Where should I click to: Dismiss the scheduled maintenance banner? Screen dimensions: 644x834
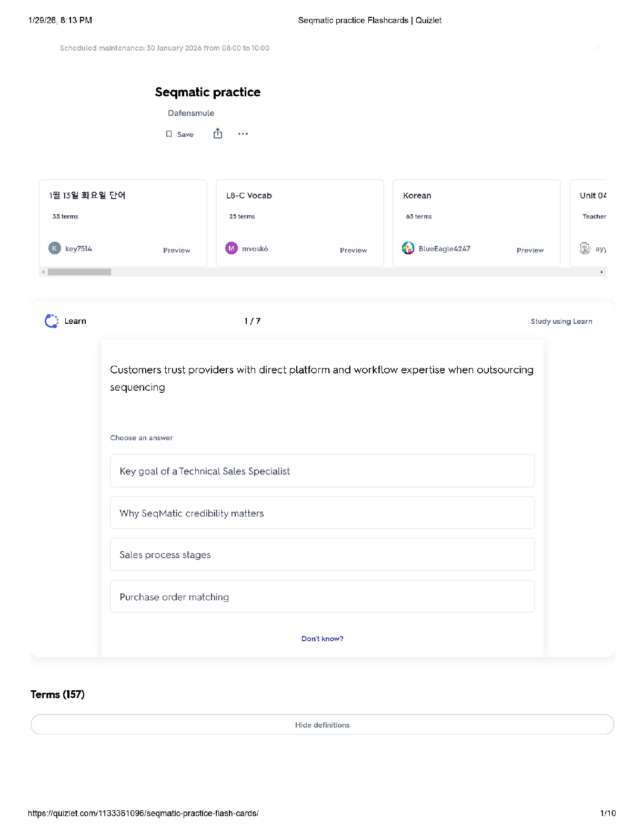[598, 48]
